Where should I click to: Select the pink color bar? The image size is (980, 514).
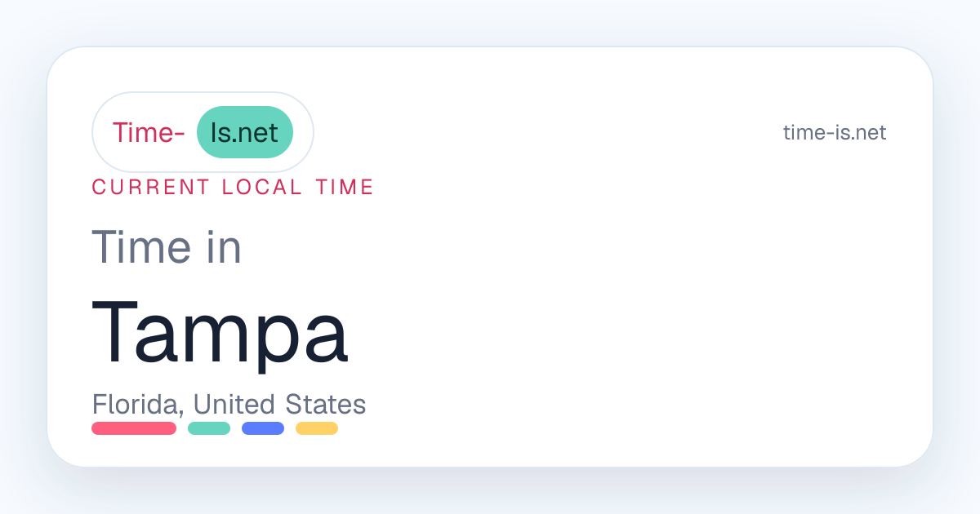[134, 428]
